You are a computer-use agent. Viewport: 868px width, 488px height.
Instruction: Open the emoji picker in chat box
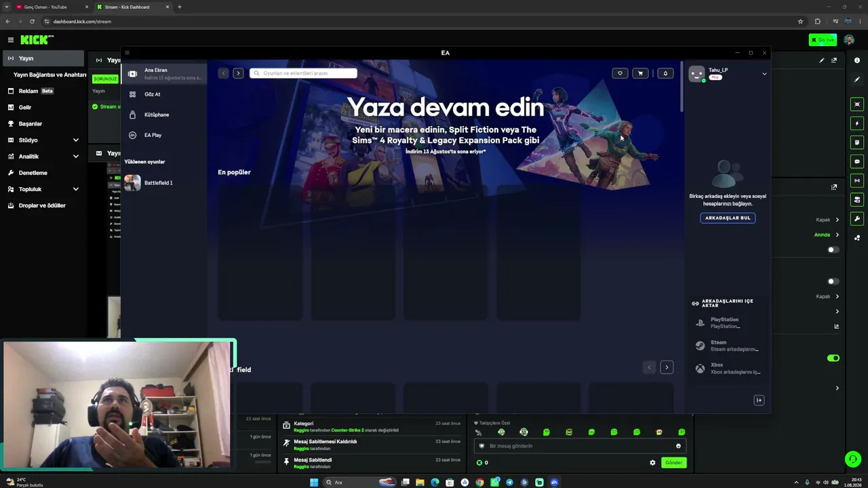tap(678, 446)
